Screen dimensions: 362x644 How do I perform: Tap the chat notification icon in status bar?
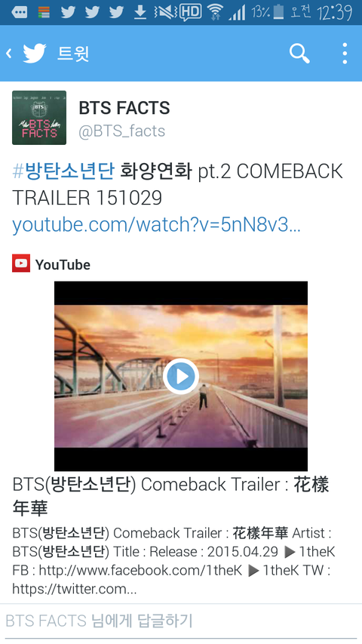tap(20, 12)
